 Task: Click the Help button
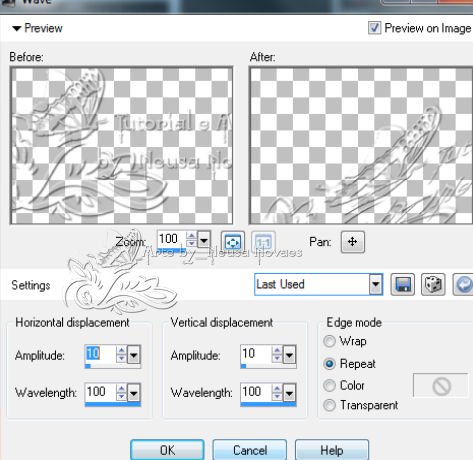pos(332,450)
